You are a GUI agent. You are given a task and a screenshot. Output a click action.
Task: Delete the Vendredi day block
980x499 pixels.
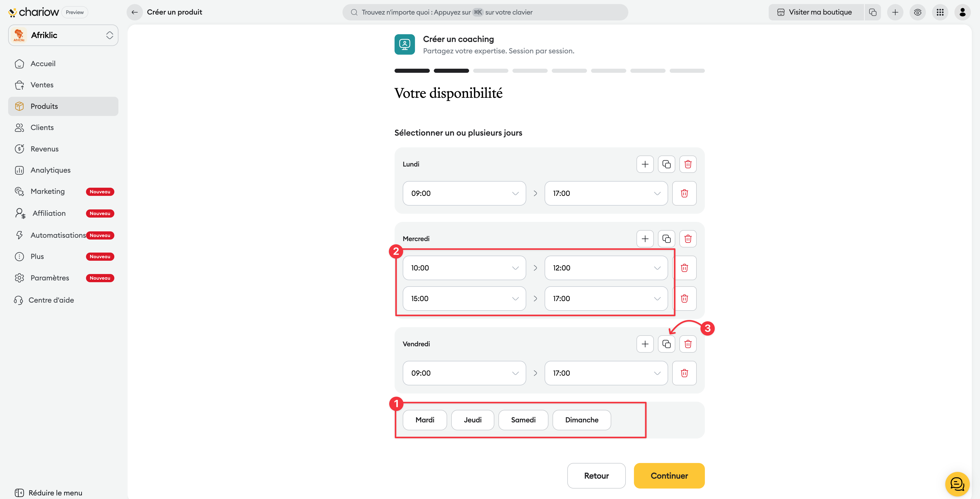[688, 344]
